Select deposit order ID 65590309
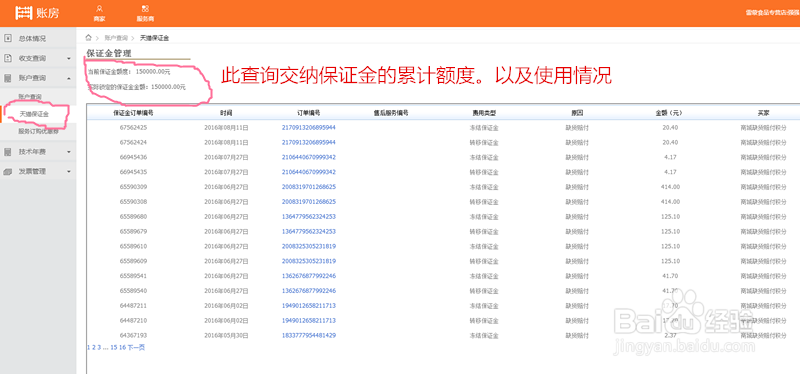Viewport: 800px width, 374px height. 134,187
